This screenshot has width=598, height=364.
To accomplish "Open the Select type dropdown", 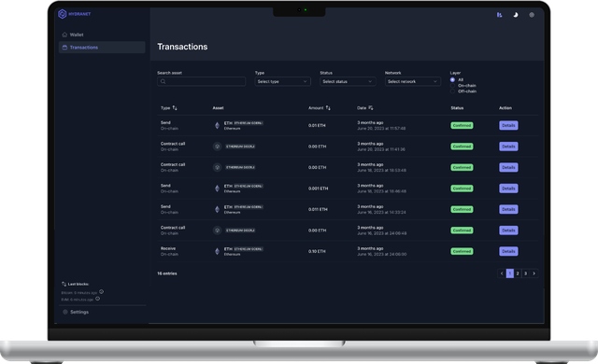I will (x=282, y=81).
